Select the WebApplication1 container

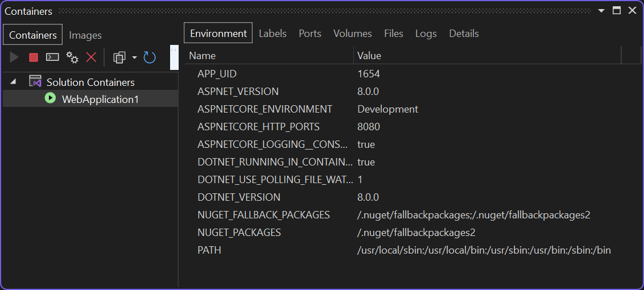(x=100, y=99)
